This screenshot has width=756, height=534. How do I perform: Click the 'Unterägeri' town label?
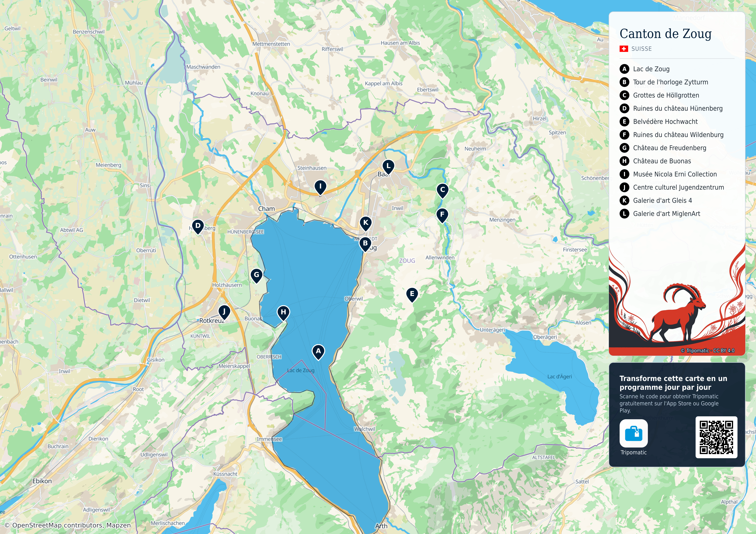[x=492, y=330]
